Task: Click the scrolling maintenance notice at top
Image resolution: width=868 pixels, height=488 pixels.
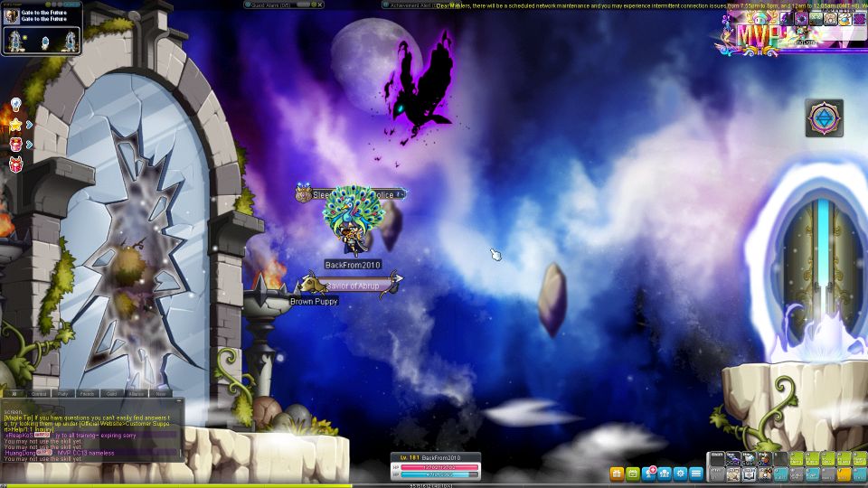Action: [x=652, y=5]
